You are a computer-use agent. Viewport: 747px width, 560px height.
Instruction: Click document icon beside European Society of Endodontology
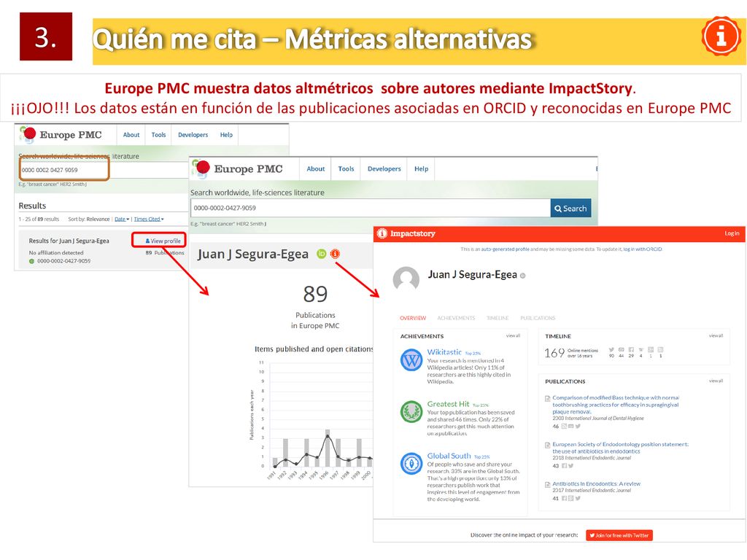click(x=548, y=445)
